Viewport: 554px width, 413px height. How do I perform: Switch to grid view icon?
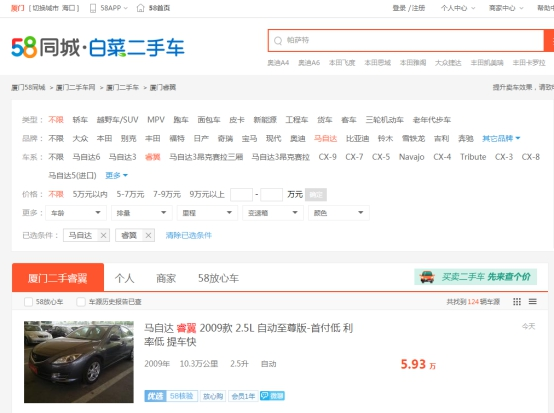(x=517, y=301)
